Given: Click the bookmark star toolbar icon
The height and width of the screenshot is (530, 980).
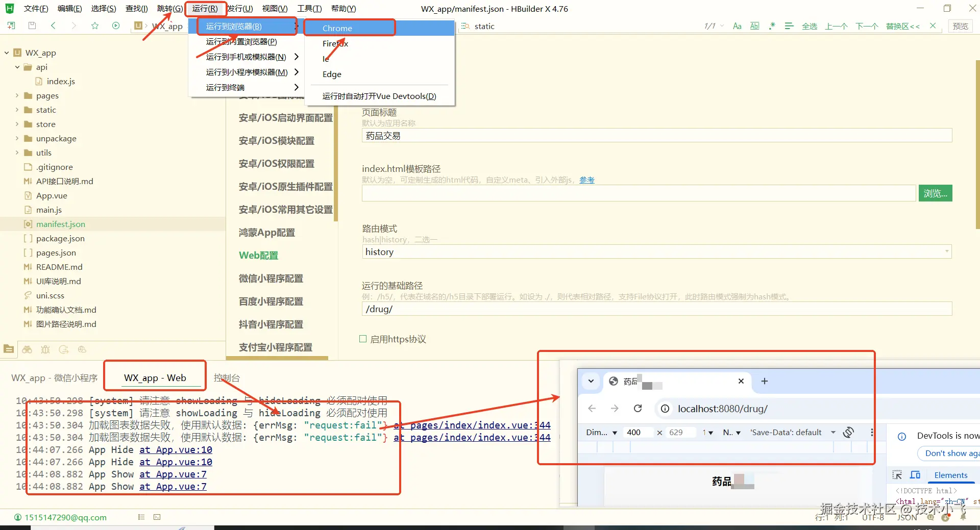Looking at the screenshot, I should pos(95,26).
